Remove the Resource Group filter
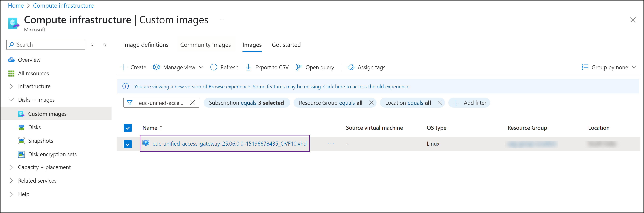Image resolution: width=644 pixels, height=213 pixels. (x=371, y=103)
